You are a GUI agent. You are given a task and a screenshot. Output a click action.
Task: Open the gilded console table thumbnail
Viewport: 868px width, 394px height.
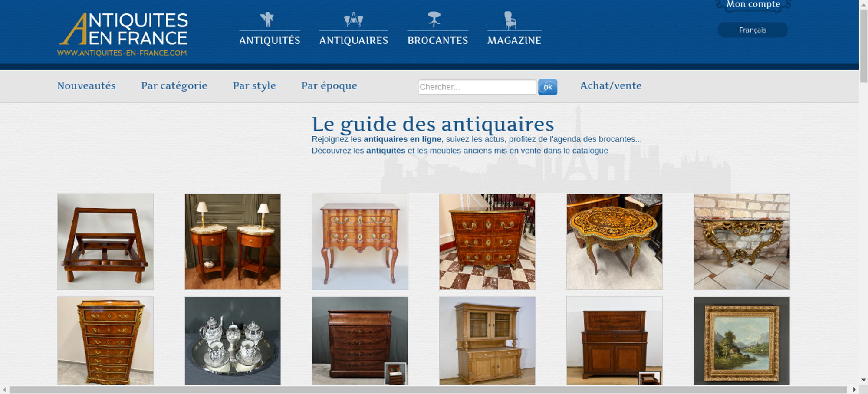(x=742, y=242)
